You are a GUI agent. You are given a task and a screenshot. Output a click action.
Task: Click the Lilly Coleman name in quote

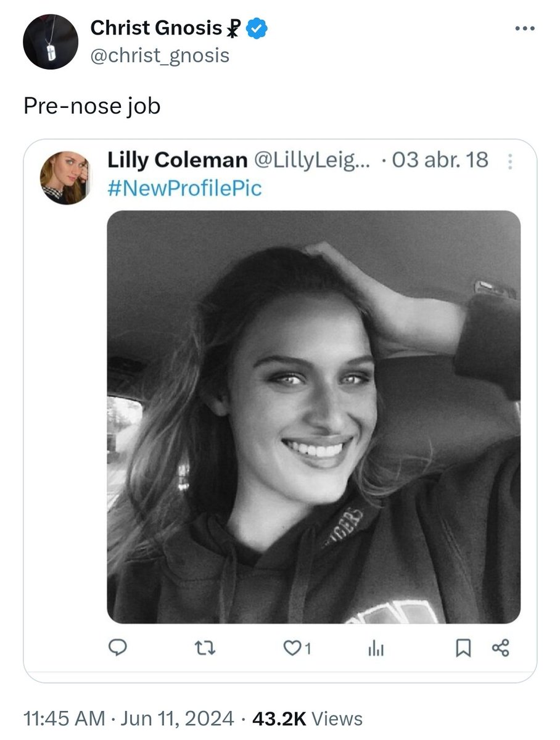pyautogui.click(x=176, y=160)
